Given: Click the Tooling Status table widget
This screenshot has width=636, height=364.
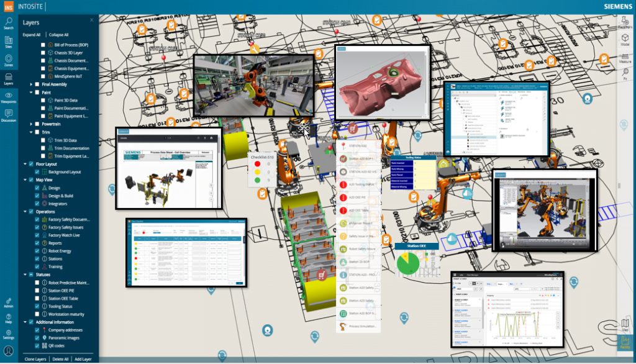Looking at the screenshot, I should click(413, 173).
